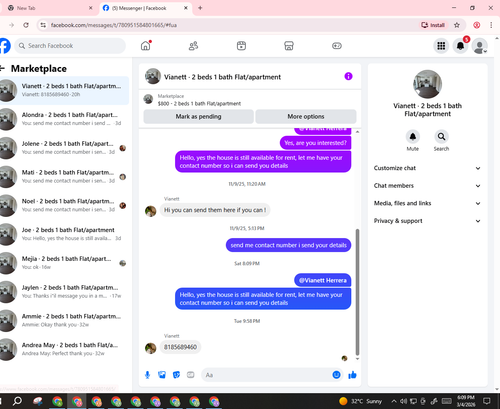
Task: Open the Joe conversation
Action: pos(64,234)
